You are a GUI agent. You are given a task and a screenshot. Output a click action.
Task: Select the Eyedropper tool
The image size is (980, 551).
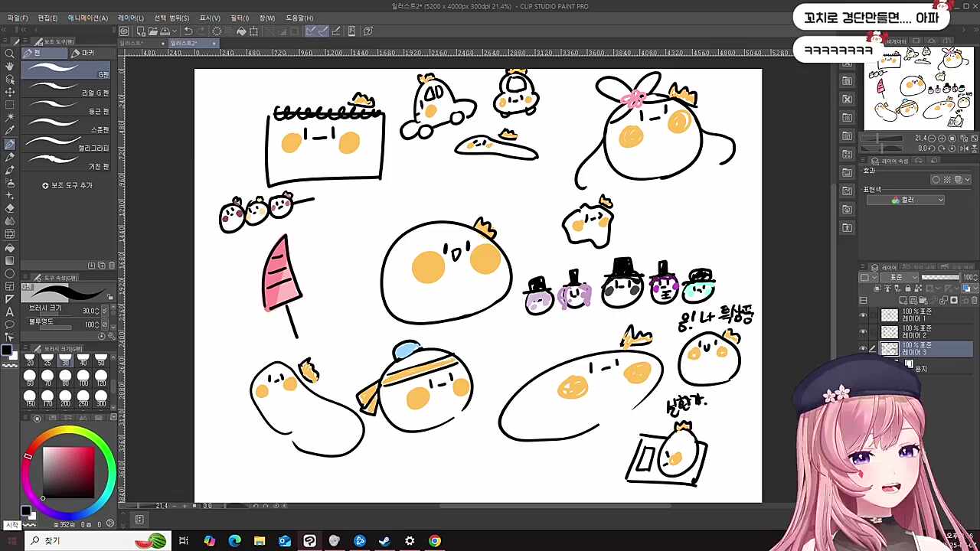(9, 131)
